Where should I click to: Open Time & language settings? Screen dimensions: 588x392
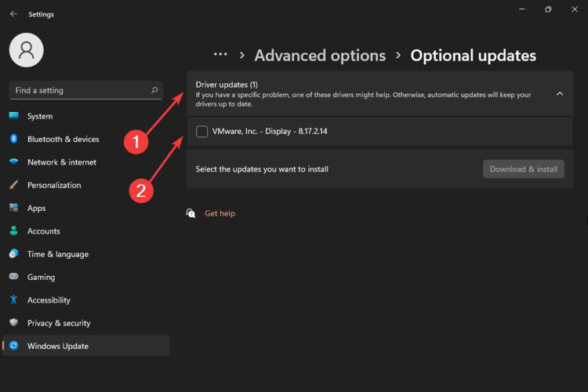pyautogui.click(x=57, y=254)
